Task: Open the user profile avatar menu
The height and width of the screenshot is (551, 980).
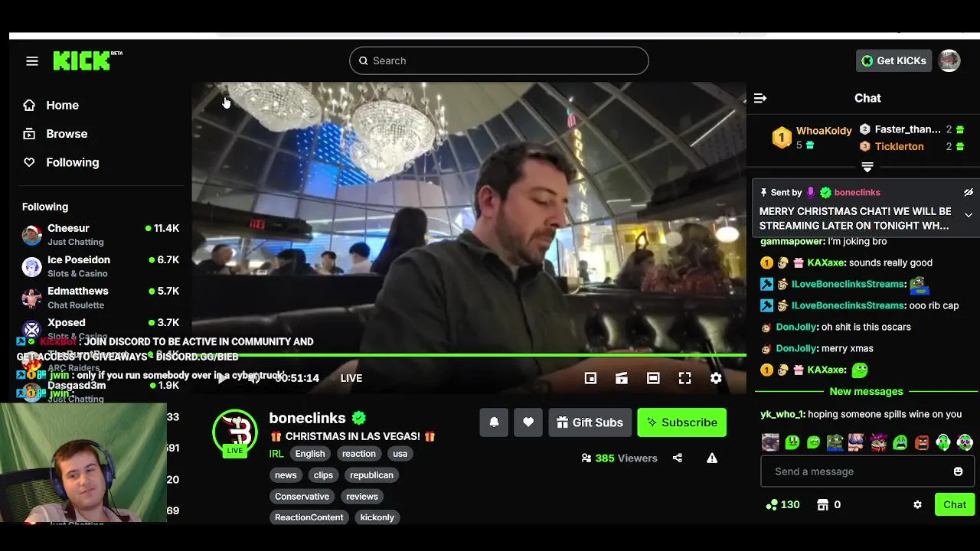Action: 949,60
